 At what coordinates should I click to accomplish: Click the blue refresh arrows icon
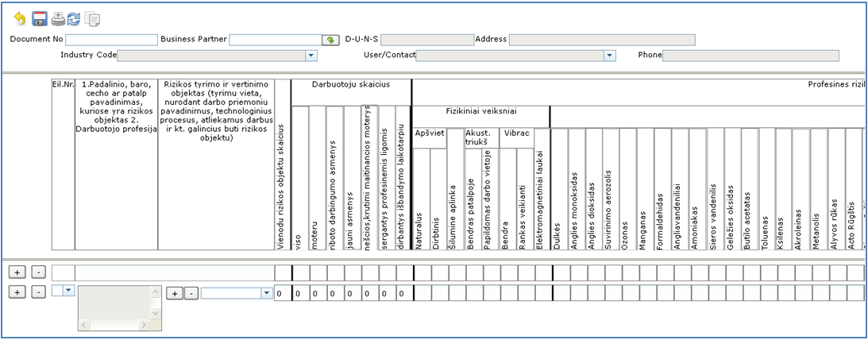pyautogui.click(x=74, y=18)
